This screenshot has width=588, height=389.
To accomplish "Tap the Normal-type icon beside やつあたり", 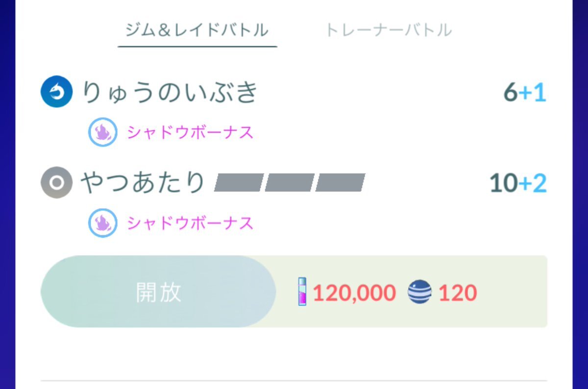I will 57,182.
